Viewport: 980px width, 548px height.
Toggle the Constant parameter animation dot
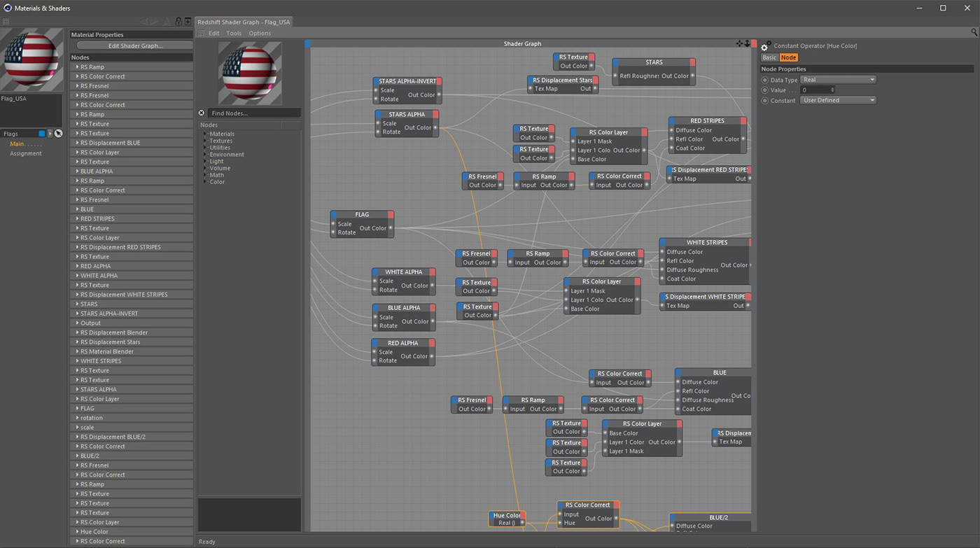(x=764, y=100)
